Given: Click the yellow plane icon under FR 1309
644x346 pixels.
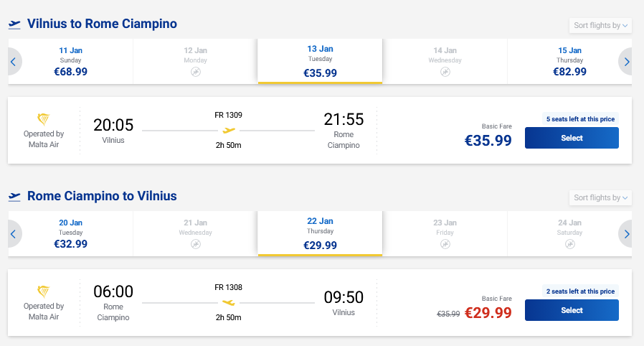Looking at the screenshot, I should (x=229, y=131).
